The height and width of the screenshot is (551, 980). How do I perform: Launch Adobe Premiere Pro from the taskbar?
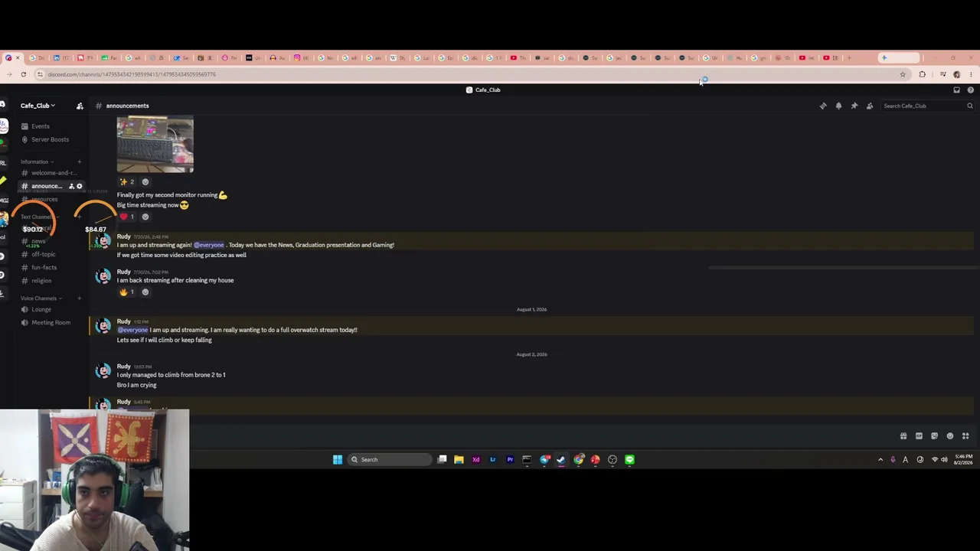(510, 460)
